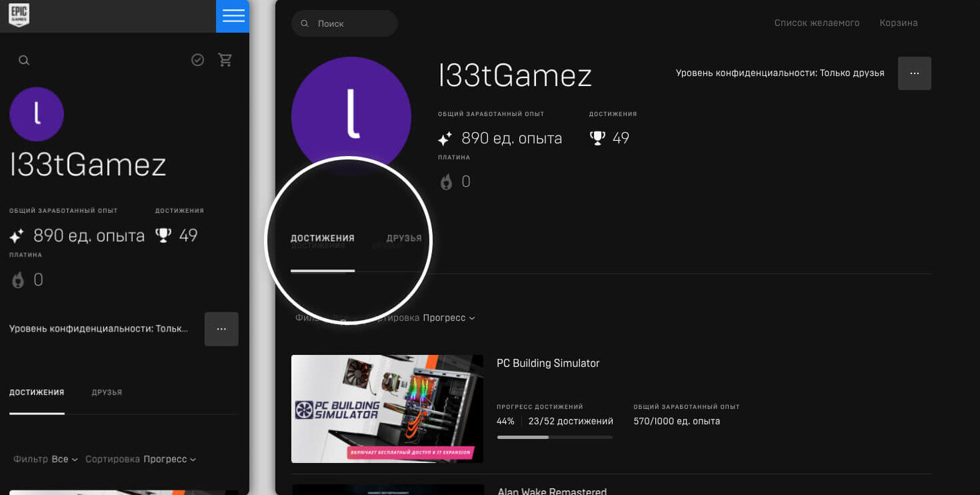Switch to the Друзья tab in mobile panel
This screenshot has height=495, width=980.
pos(107,392)
